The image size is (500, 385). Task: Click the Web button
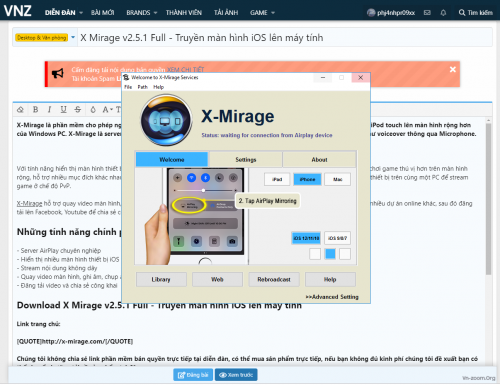(217, 279)
